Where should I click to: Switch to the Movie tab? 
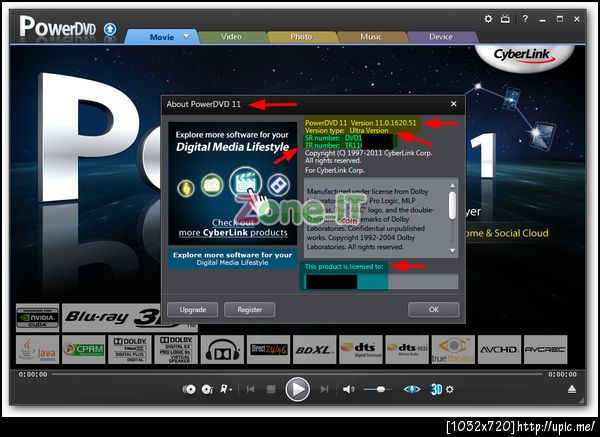(161, 37)
